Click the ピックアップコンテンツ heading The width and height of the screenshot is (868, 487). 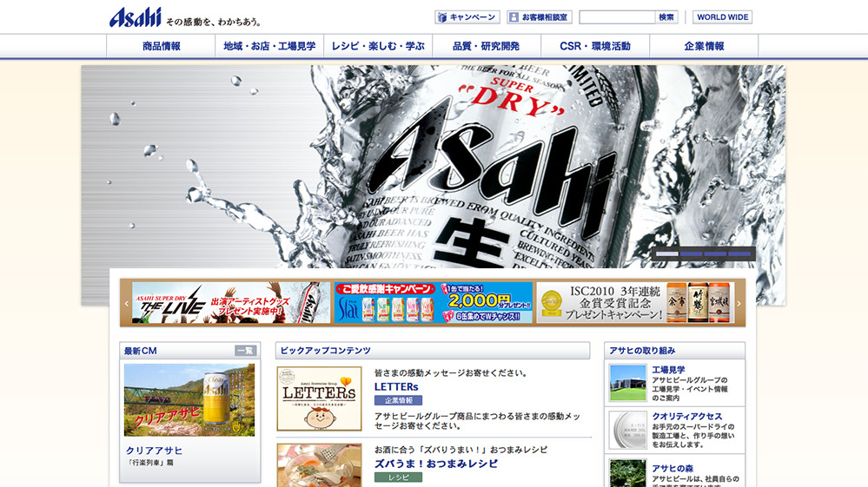(326, 351)
